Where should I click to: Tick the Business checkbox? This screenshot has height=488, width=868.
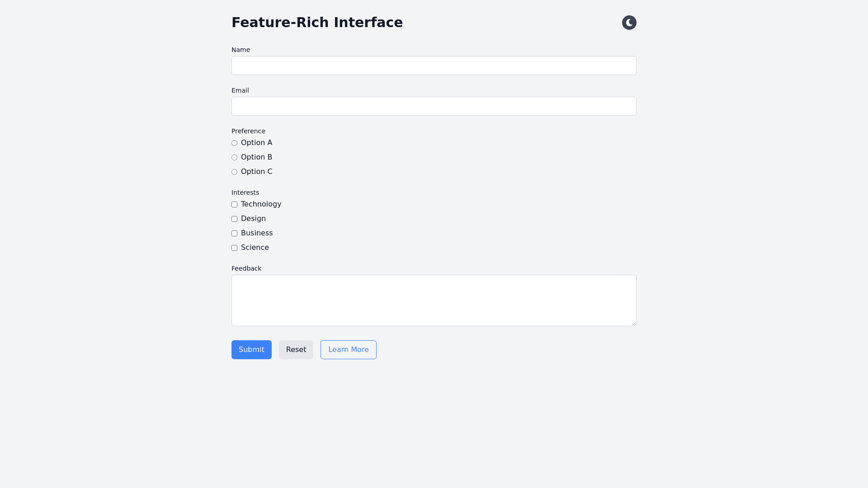click(x=234, y=234)
